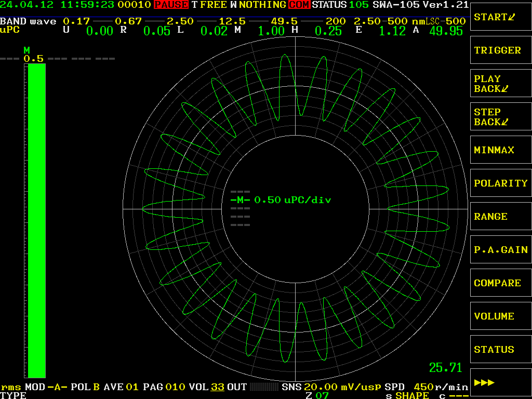Click the M band value 1.00
The height and width of the screenshot is (399, 532).
(271, 31)
